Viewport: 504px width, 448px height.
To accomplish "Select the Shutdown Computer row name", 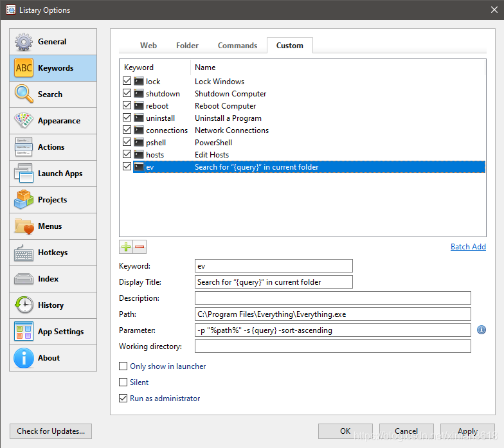I will coord(230,94).
